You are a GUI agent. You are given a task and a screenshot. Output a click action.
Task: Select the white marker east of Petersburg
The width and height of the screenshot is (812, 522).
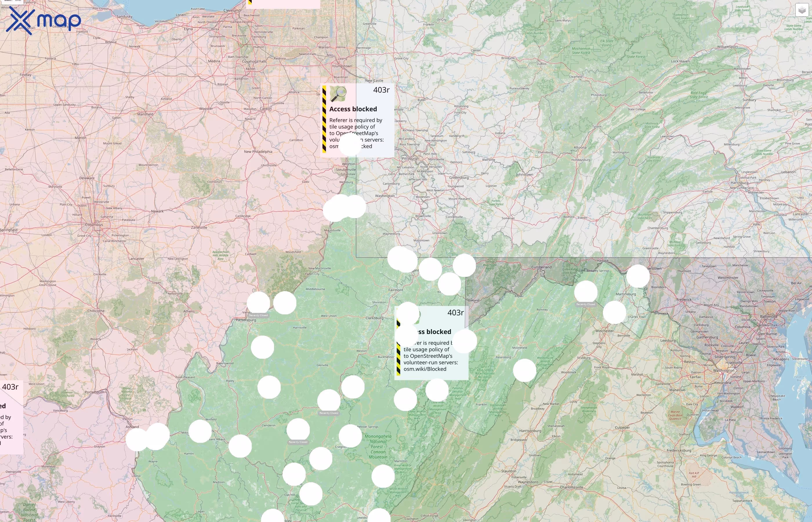[x=525, y=370]
